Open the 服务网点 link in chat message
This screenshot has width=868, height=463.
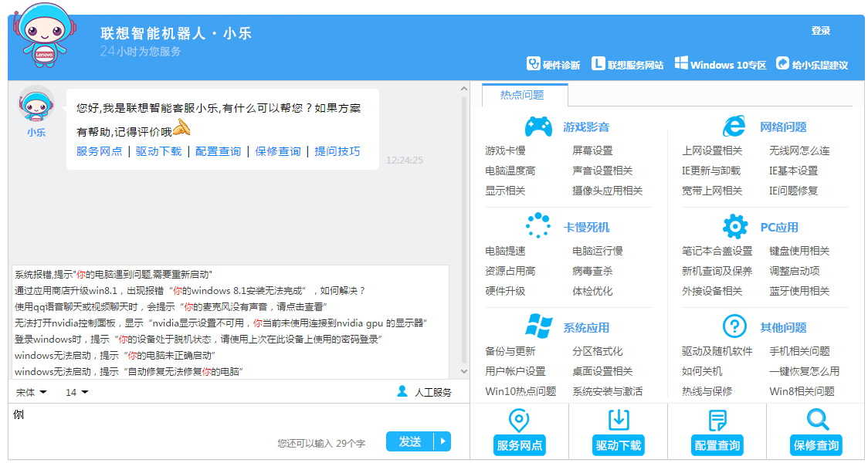pyautogui.click(x=99, y=151)
